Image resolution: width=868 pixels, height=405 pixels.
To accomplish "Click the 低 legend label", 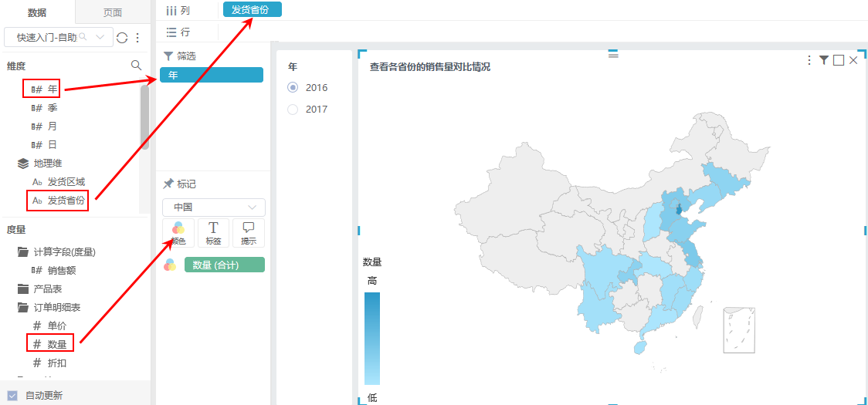I will 372,398.
